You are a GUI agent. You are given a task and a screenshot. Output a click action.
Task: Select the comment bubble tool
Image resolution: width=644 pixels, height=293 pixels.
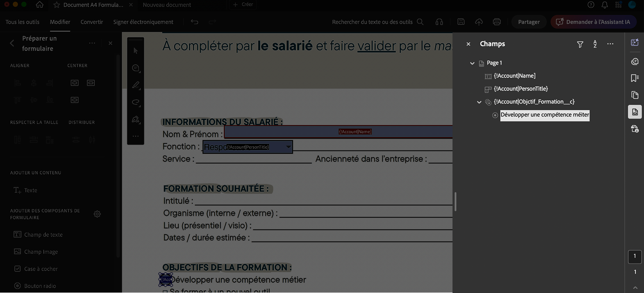coord(136,68)
